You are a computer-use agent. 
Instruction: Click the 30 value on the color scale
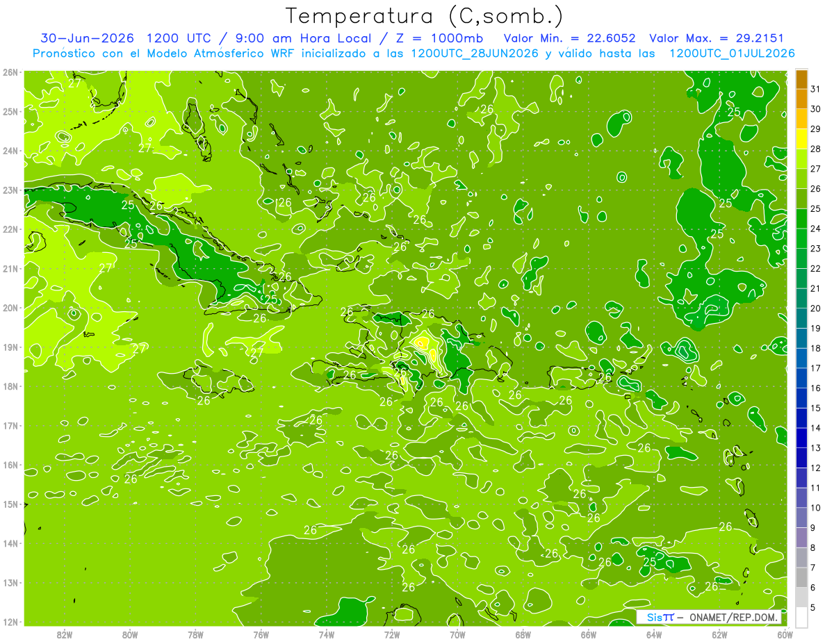(815, 108)
